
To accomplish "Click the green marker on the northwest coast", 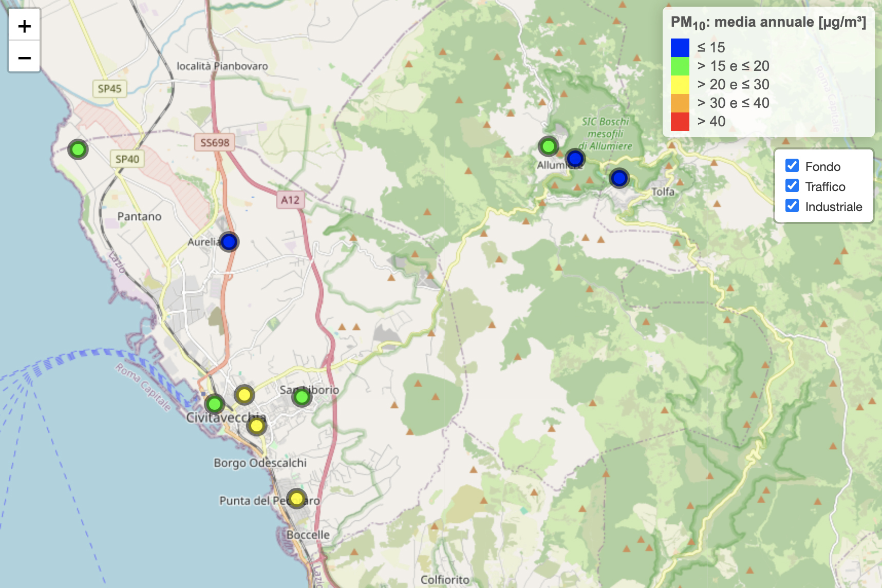I will tap(78, 149).
